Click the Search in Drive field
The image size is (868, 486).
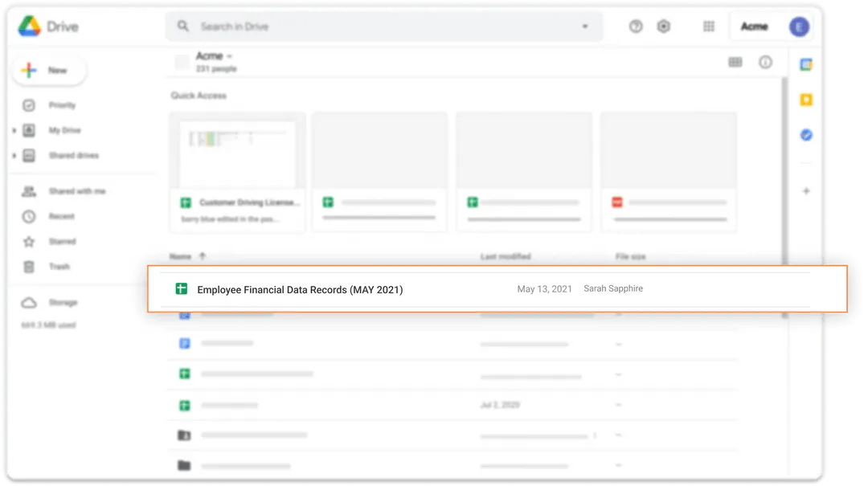click(x=383, y=26)
